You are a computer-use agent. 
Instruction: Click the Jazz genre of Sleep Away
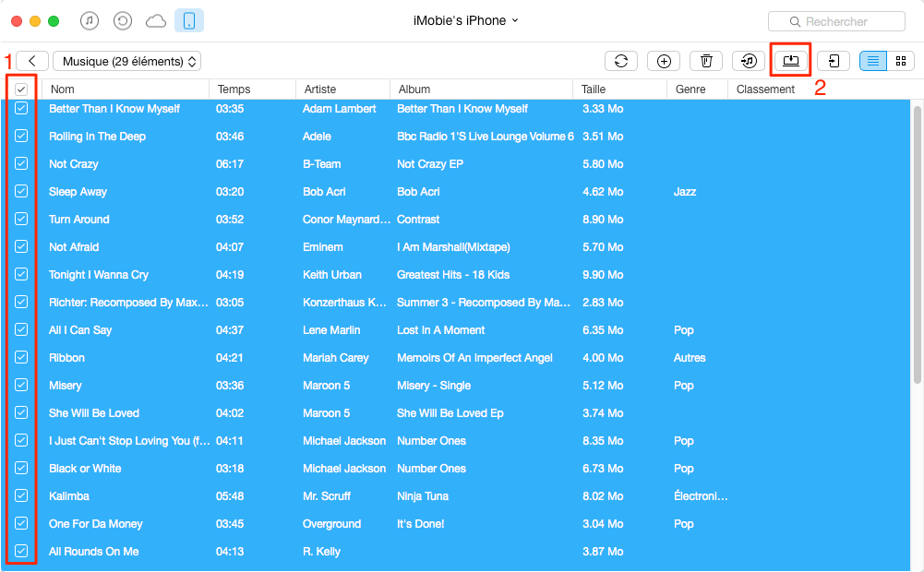tap(685, 192)
